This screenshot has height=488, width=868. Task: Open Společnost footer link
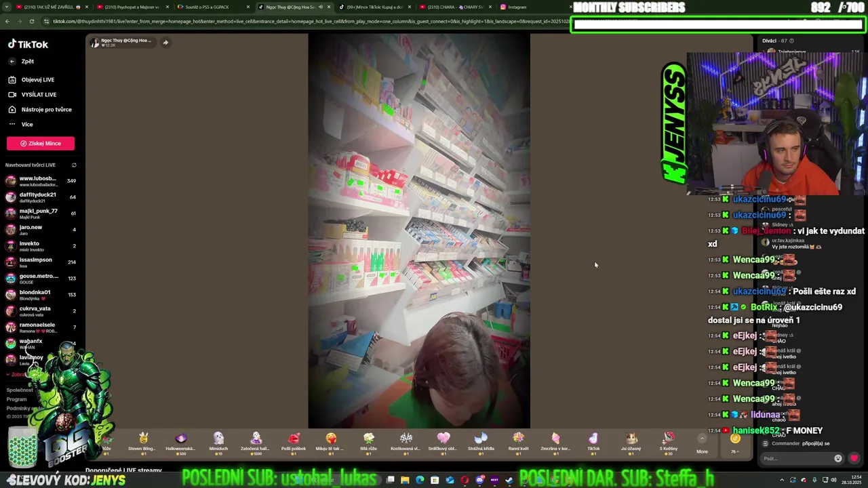tap(20, 390)
